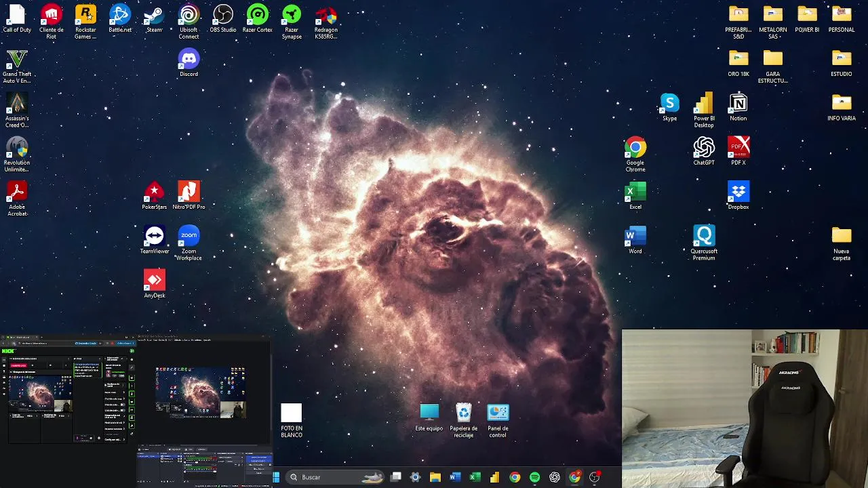The height and width of the screenshot is (488, 868).
Task: Select the Assassin's Creed desktop shortcut
Action: [x=17, y=110]
